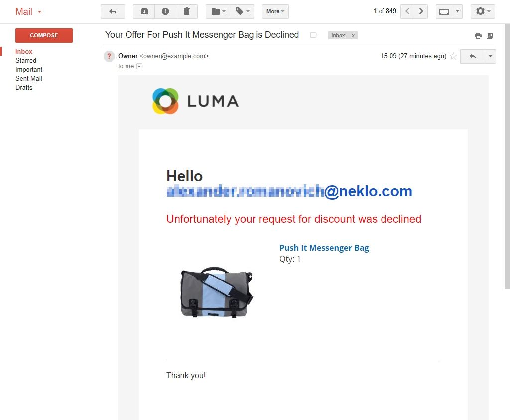Click the 'Qty: 1' text
The width and height of the screenshot is (510, 420).
tap(290, 259)
